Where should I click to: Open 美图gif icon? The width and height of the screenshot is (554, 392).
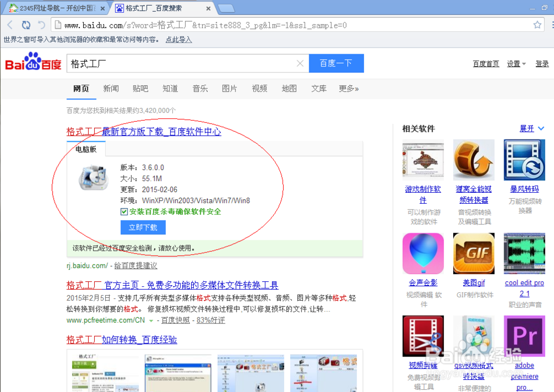474,253
